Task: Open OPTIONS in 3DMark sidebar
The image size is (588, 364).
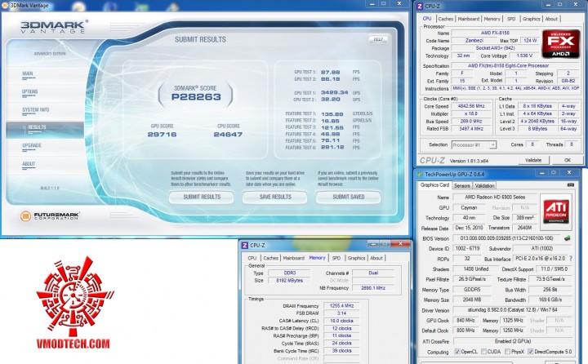Action: (x=29, y=92)
